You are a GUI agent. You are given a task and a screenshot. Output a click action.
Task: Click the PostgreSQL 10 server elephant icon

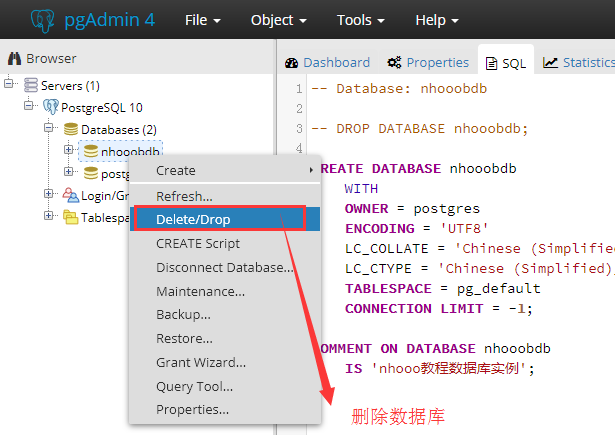(50, 107)
